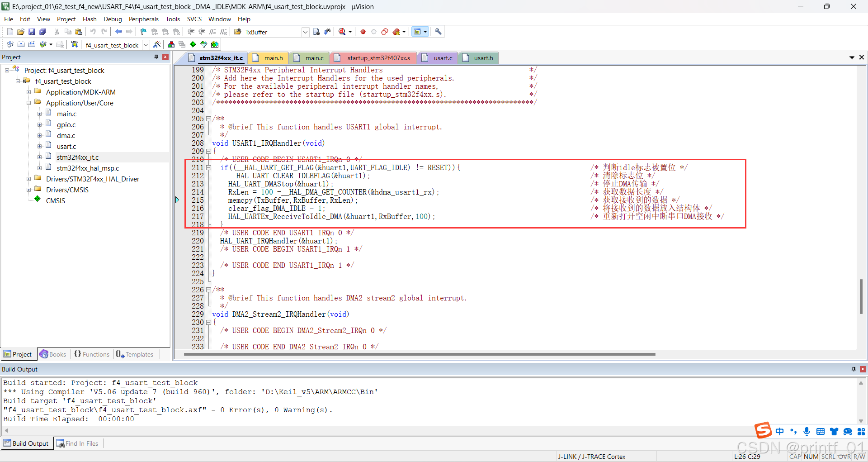Viewport: 868px width, 462px height.
Task: Open the SVCS menu
Action: tap(194, 19)
